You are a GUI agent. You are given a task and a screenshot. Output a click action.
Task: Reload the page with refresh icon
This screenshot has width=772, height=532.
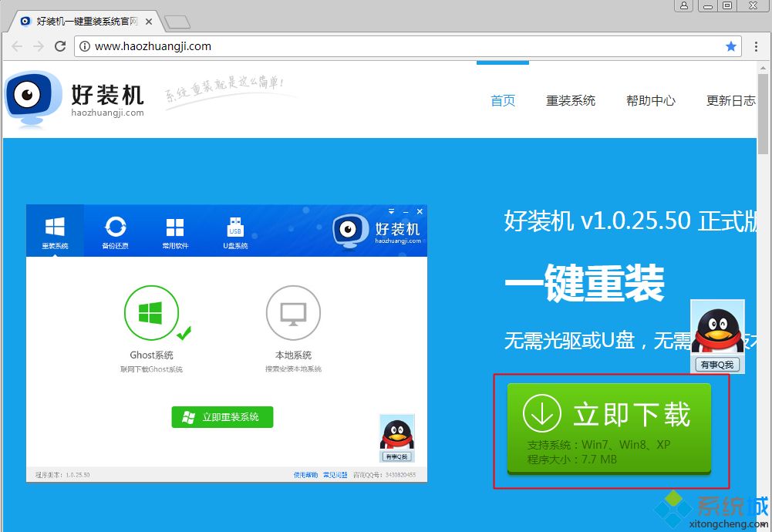pos(60,46)
